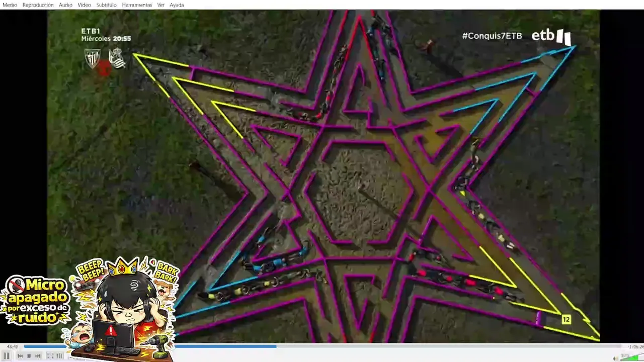The height and width of the screenshot is (362, 644).
Task: Click the #Conquis7ETB hashtag in video
Action: pos(492,36)
